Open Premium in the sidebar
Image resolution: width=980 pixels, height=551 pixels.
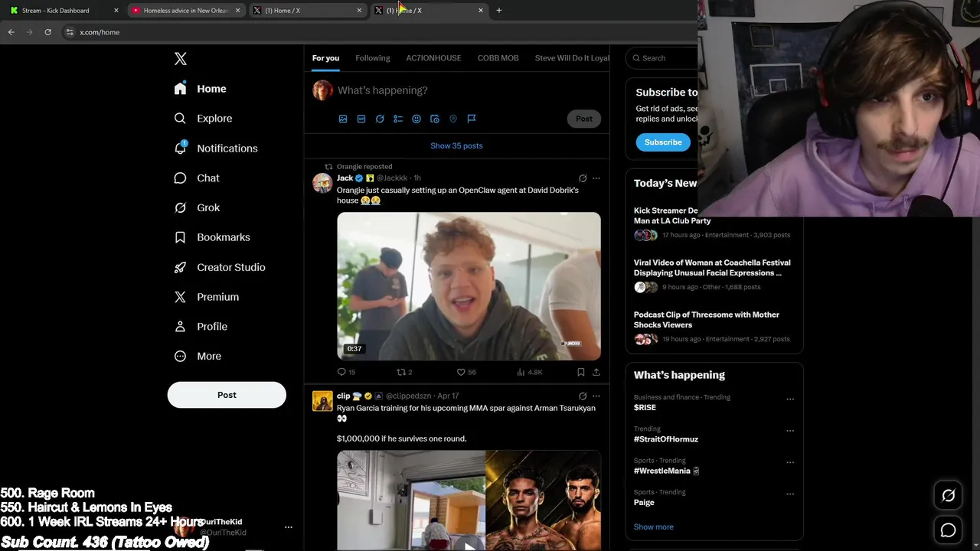207,297
